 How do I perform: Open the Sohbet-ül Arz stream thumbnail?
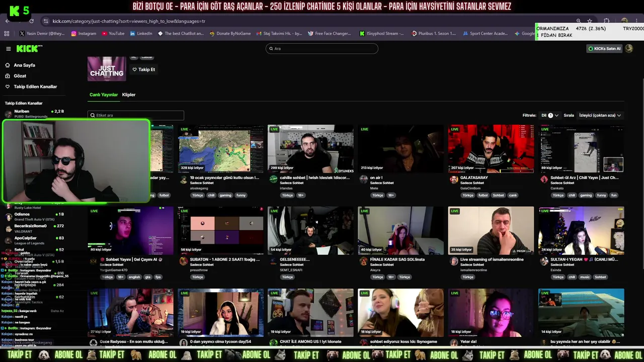point(581,149)
